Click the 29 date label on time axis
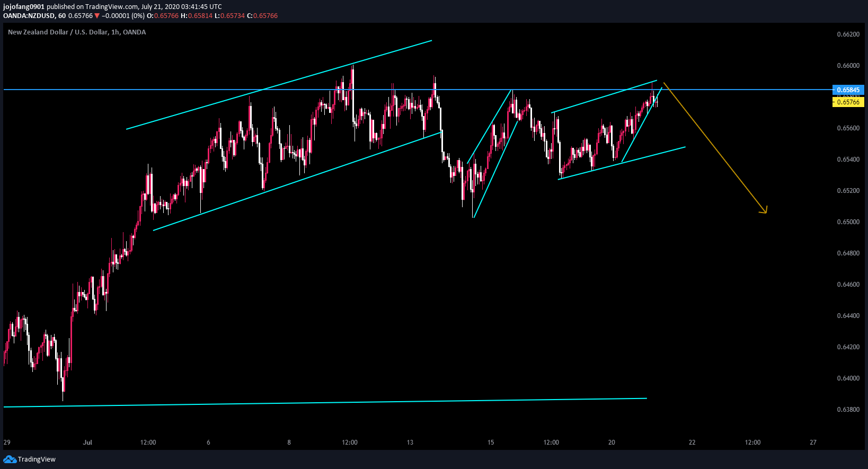This screenshot has height=469, width=868. (7, 443)
